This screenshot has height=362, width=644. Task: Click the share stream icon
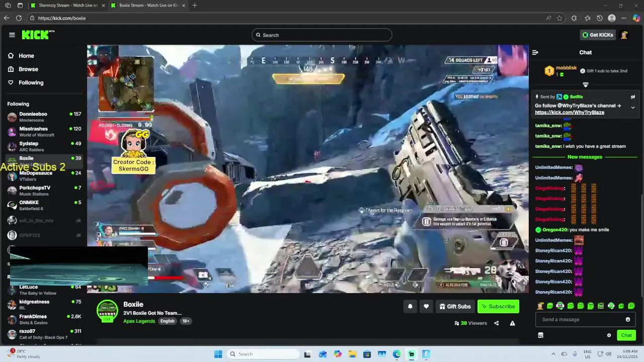click(x=497, y=323)
